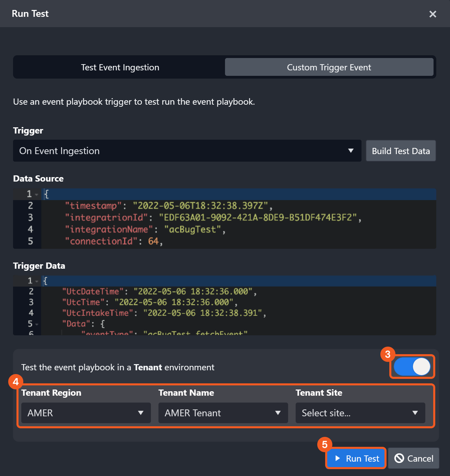The image size is (450, 476).
Task: Click the step 3 callout badge
Action: click(x=388, y=354)
